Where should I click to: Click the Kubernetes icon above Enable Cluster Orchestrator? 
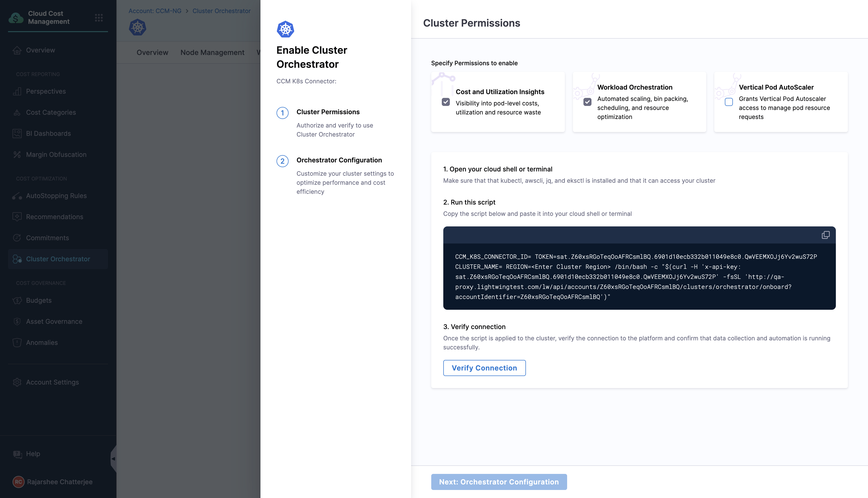click(x=285, y=29)
